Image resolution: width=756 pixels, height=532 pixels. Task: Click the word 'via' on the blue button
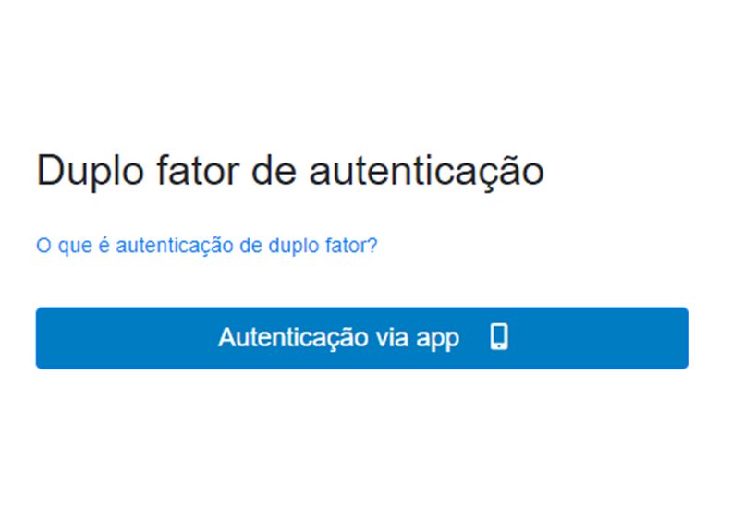pyautogui.click(x=393, y=337)
